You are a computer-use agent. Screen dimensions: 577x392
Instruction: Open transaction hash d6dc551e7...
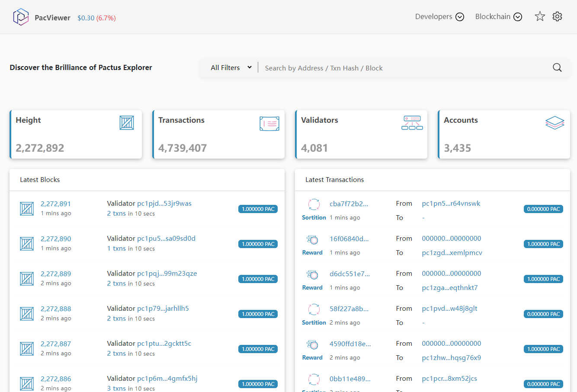[x=349, y=274]
